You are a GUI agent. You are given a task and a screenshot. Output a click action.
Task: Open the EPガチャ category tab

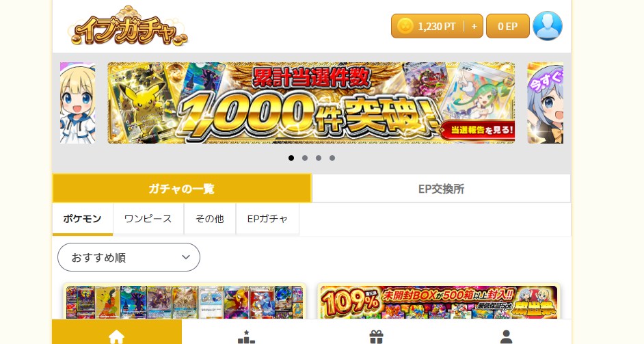[x=267, y=219]
